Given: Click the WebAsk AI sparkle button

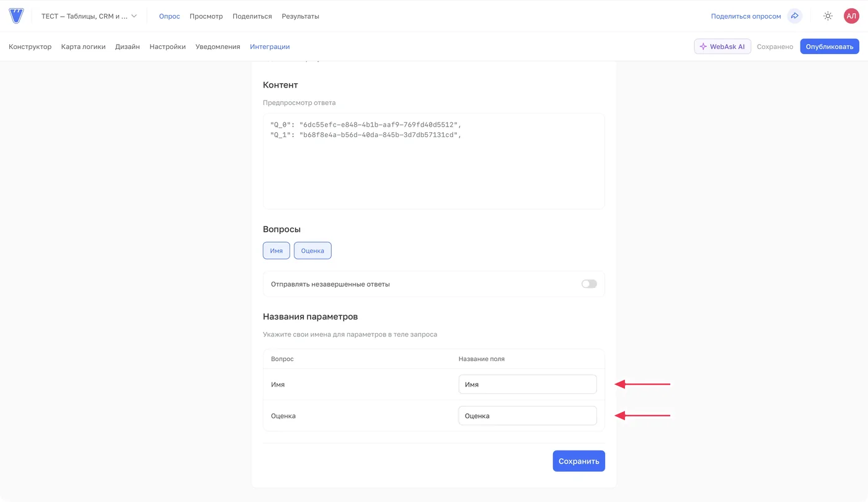Looking at the screenshot, I should tap(722, 47).
